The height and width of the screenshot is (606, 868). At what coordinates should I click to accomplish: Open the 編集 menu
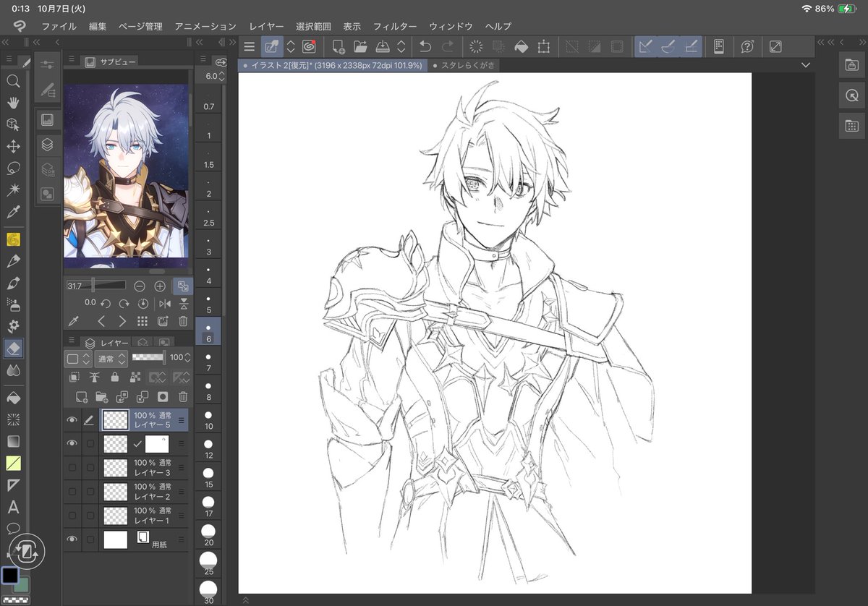coord(98,26)
